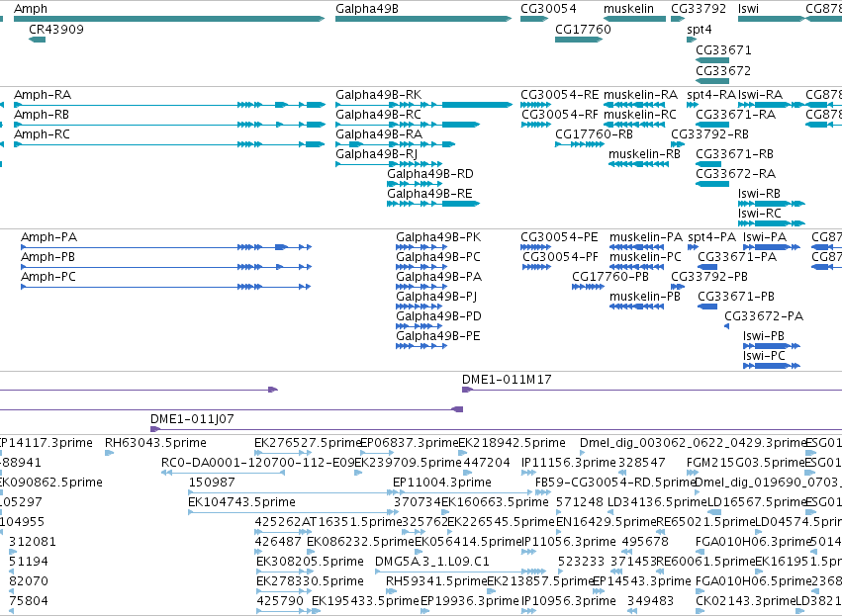The height and width of the screenshot is (616, 842).
Task: Select the CG33672-RA transcript
Action: pos(712,184)
